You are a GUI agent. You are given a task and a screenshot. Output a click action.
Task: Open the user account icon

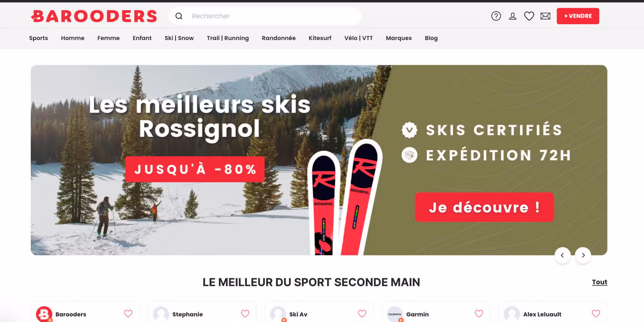(513, 16)
